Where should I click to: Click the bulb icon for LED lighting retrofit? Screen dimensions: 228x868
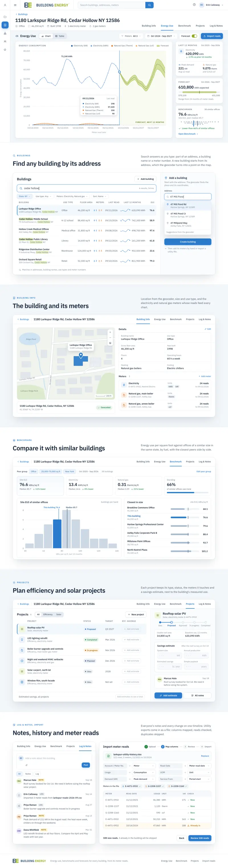pos(22,639)
